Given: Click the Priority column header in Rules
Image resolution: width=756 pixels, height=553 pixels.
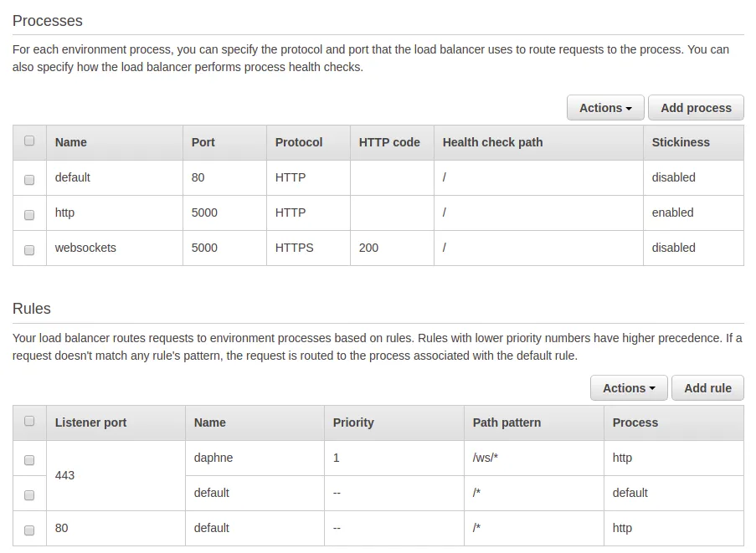Looking at the screenshot, I should pyautogui.click(x=353, y=422).
